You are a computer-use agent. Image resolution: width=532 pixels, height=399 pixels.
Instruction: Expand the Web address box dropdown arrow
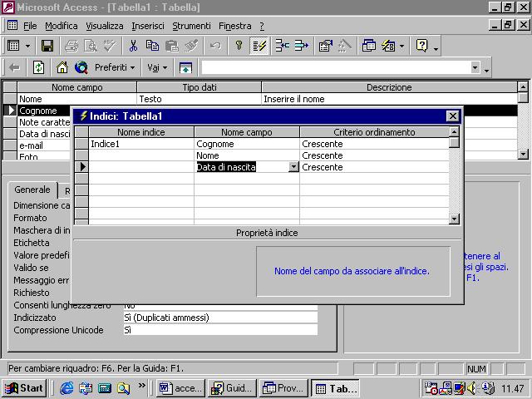click(475, 67)
